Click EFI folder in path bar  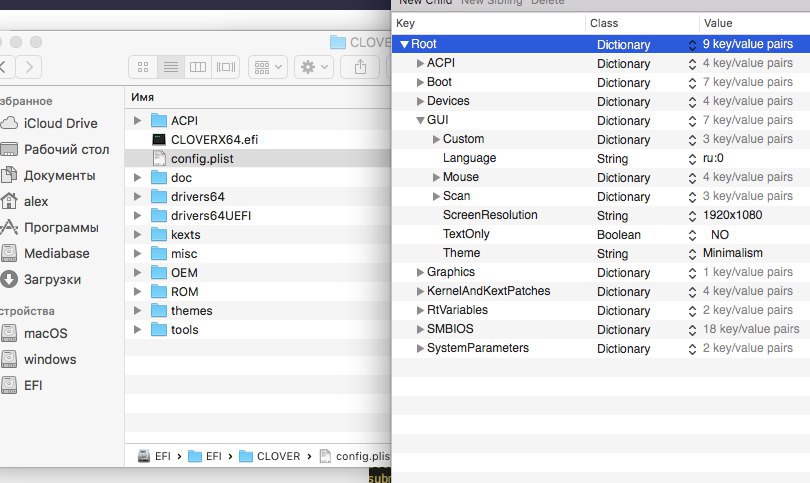205,456
